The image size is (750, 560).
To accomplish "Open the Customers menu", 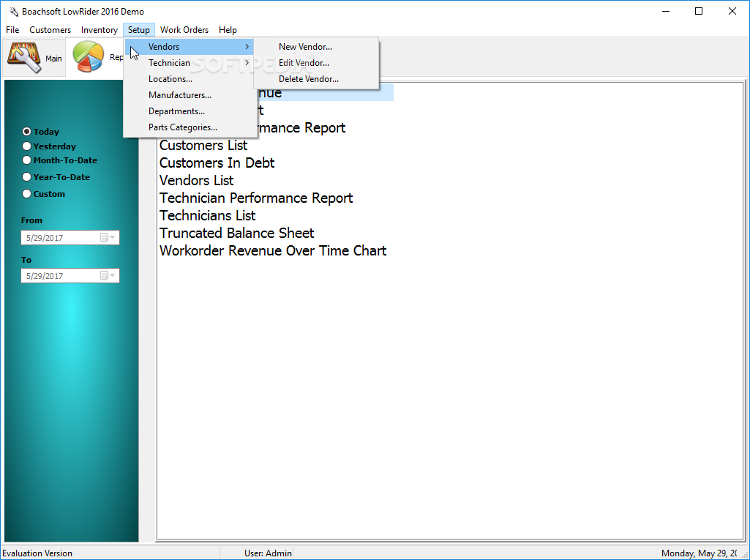I will [50, 30].
